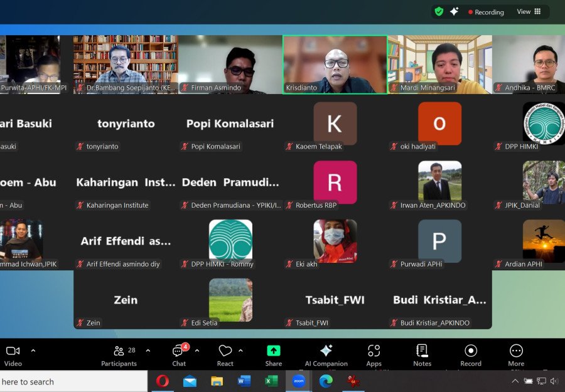Click DPP HIMKI - Rommy logo avatar
This screenshot has height=392, width=565.
230,240
